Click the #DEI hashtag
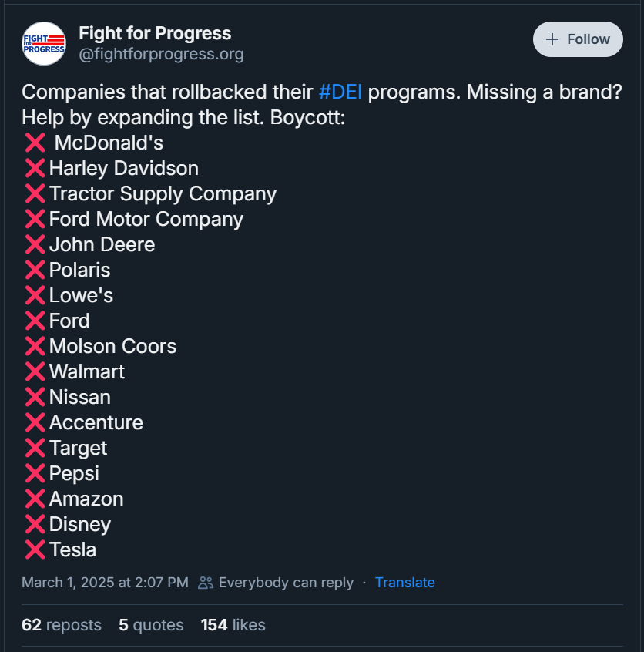Image resolution: width=644 pixels, height=652 pixels. click(340, 92)
